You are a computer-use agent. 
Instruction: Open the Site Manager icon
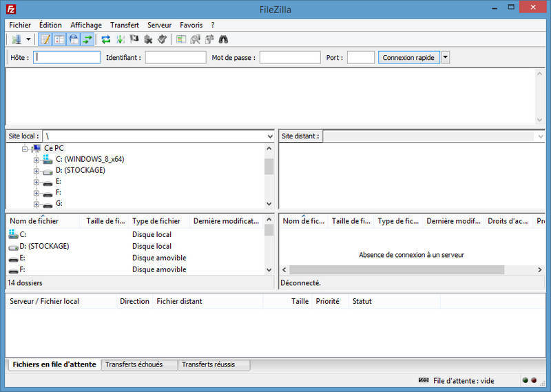16,39
